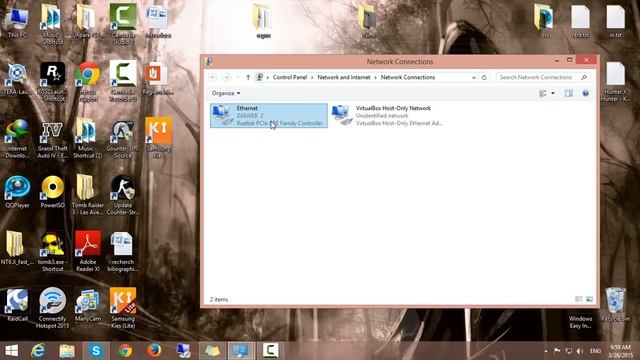Select the Adobe Reader XI shortcut
The height and width of the screenshot is (360, 640).
(x=88, y=252)
